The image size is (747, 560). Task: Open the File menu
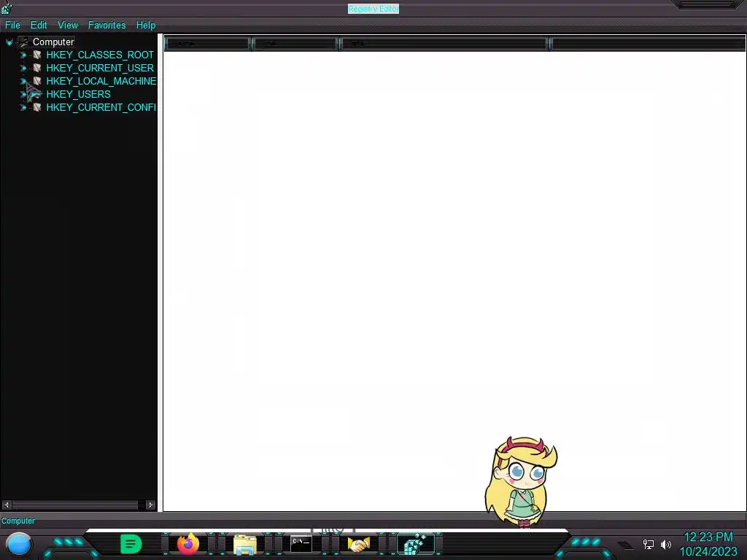coord(12,26)
